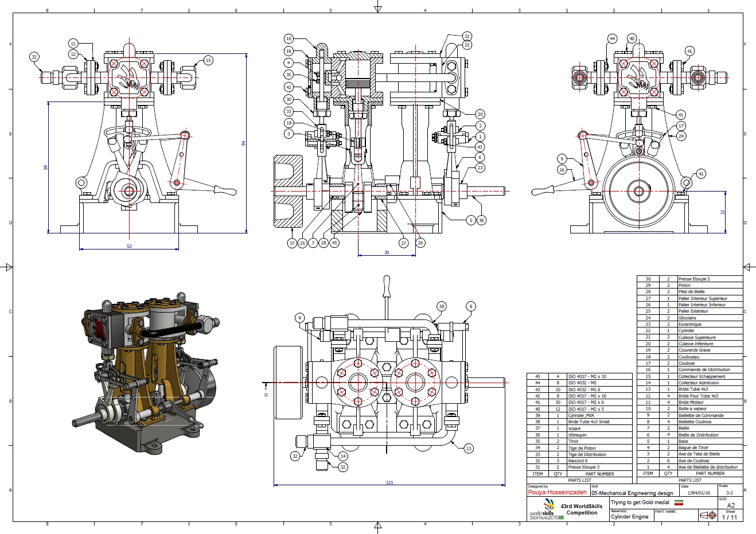
Task: Select 'Palier Interieur Superieur' in parts list
Action: click(x=690, y=298)
